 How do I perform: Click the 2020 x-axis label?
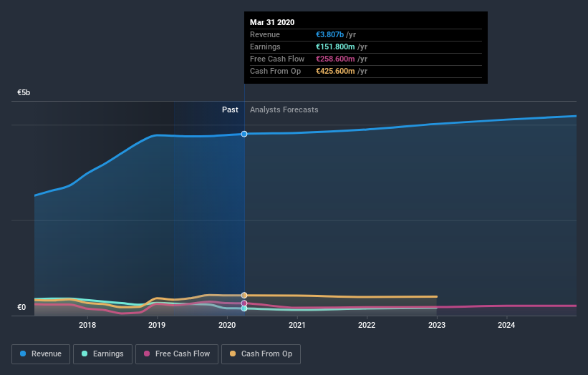227,325
